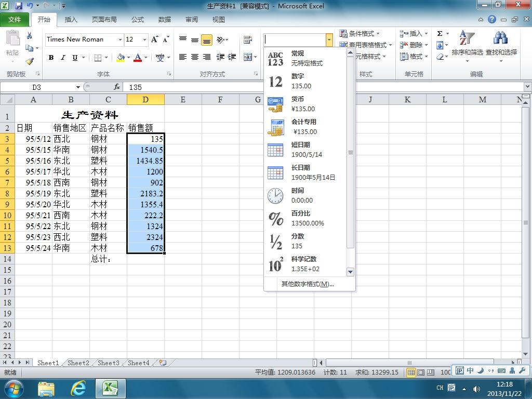Click Merge and Center icon
This screenshot has width=532, height=399.
[x=248, y=57]
